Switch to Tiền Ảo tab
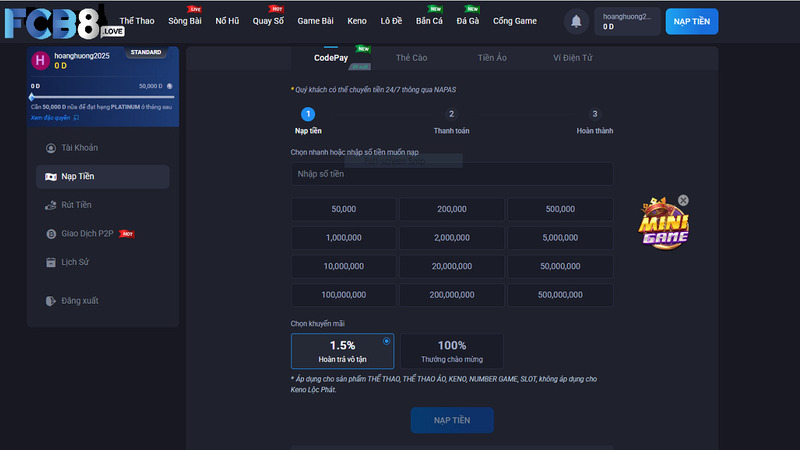Viewport: 800px width, 450px height. click(x=492, y=58)
